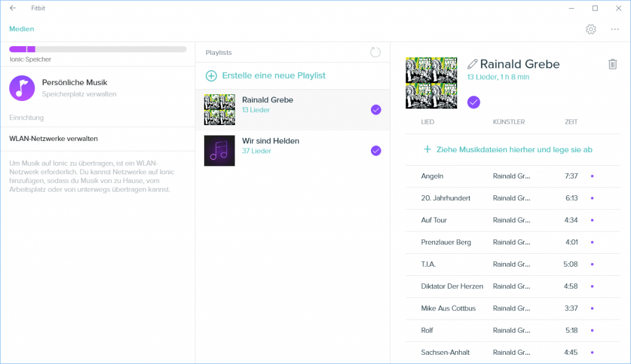Open the Medien section header

click(x=22, y=29)
